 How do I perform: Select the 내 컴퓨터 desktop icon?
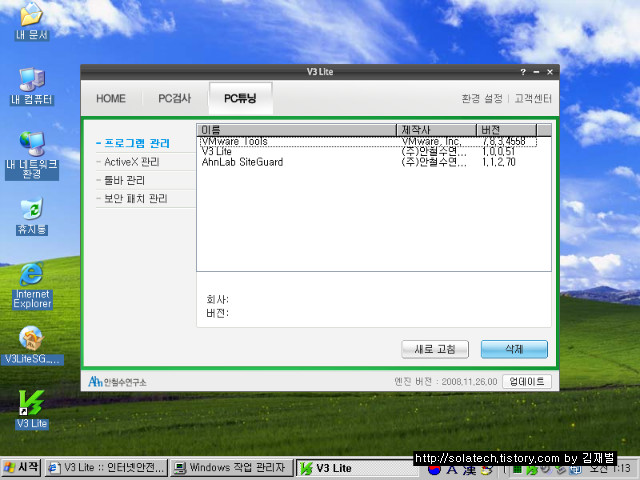tap(32, 85)
